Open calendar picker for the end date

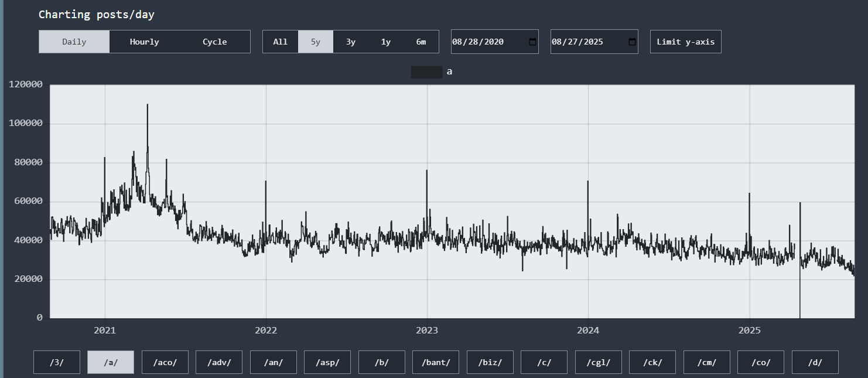click(x=632, y=42)
